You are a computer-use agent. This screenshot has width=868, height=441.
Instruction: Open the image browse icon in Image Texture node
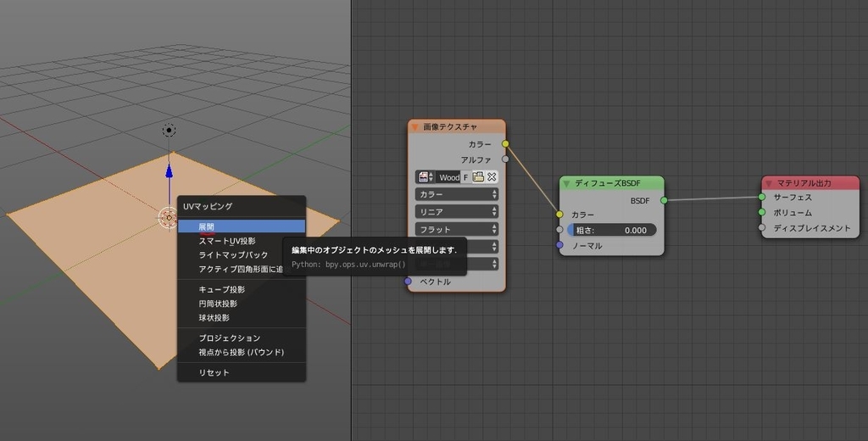coord(426,176)
